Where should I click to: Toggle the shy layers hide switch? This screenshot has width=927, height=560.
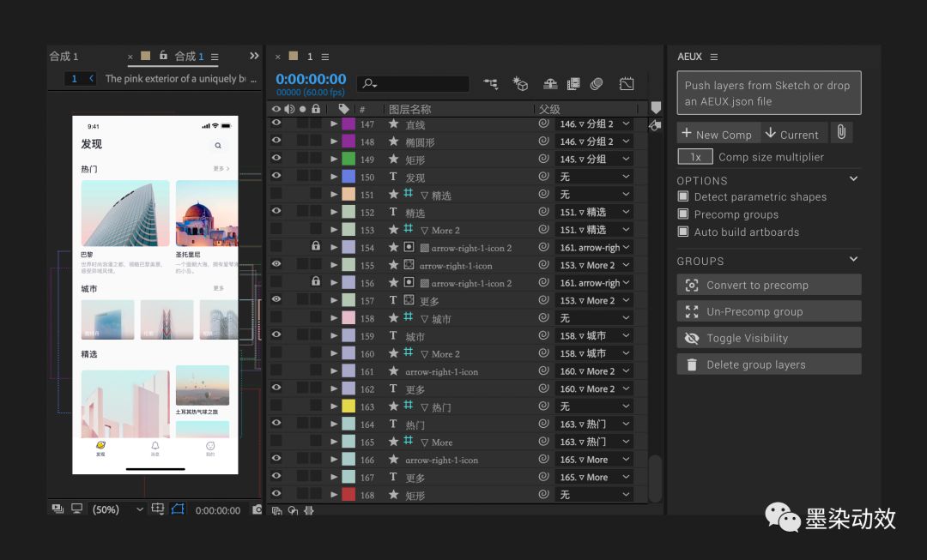click(550, 84)
